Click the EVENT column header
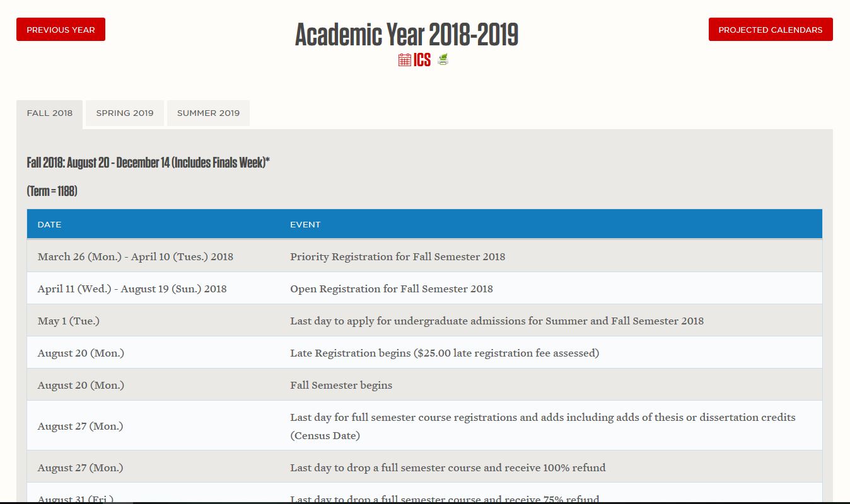This screenshot has width=850, height=504. pos(305,224)
